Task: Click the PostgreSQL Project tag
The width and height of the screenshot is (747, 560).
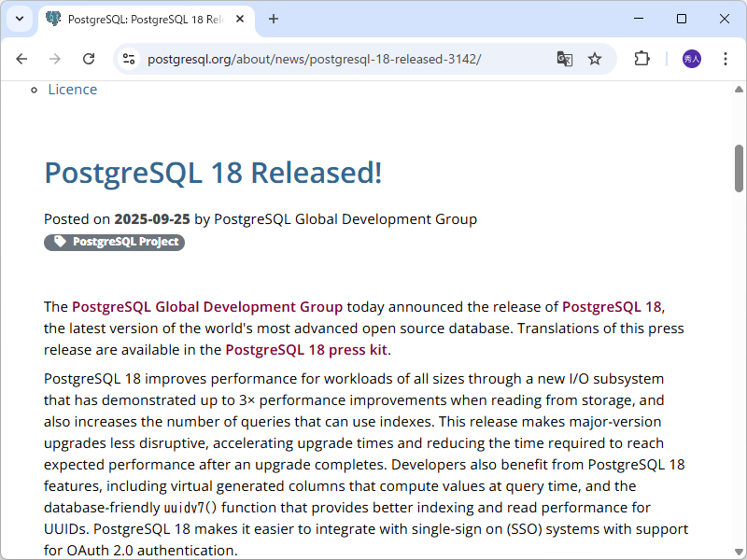Action: tap(114, 241)
